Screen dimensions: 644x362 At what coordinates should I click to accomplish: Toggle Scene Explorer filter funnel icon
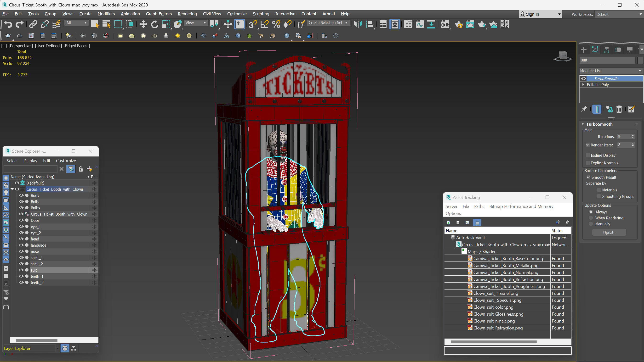pos(71,169)
